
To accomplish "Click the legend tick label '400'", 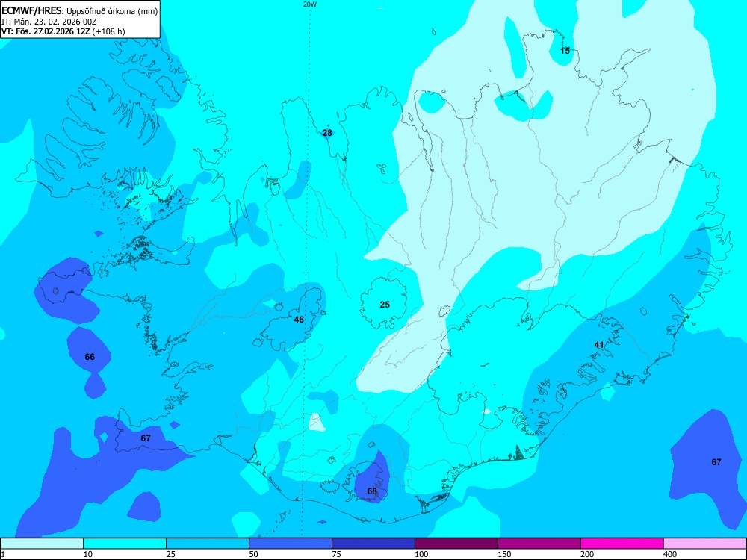I will coord(670,554).
